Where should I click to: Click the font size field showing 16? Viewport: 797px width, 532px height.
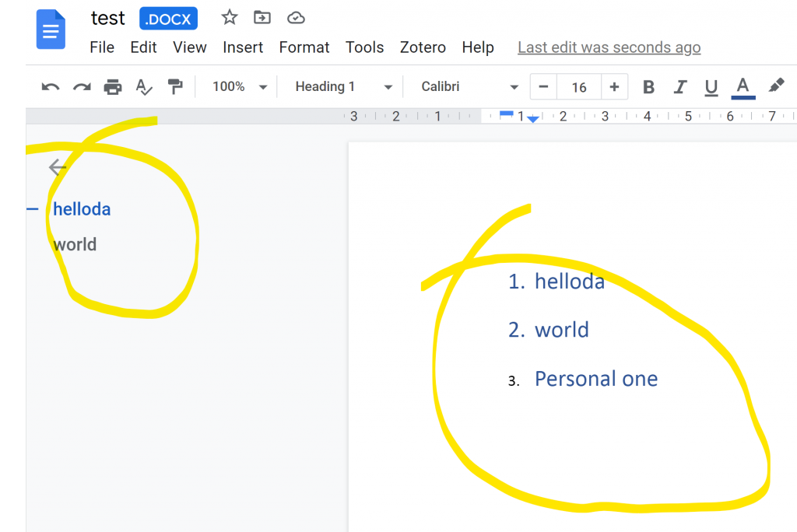[579, 87]
